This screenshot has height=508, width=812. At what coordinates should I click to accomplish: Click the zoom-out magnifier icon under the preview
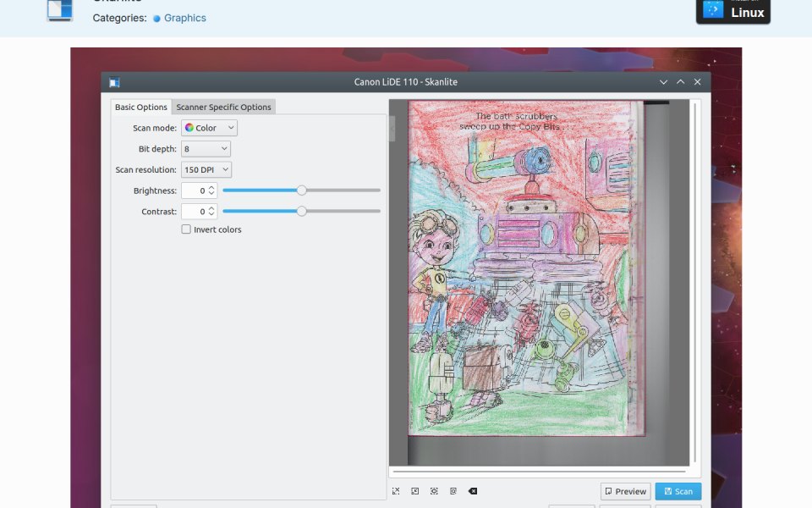click(414, 491)
